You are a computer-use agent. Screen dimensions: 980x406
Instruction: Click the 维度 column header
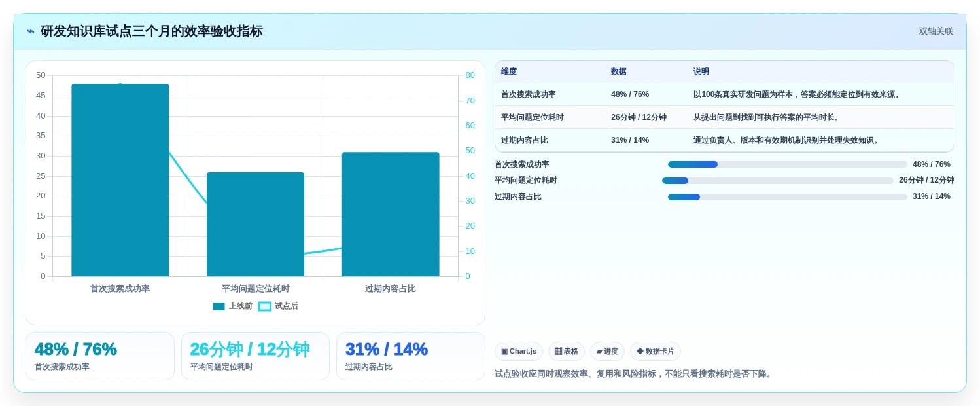tap(509, 72)
